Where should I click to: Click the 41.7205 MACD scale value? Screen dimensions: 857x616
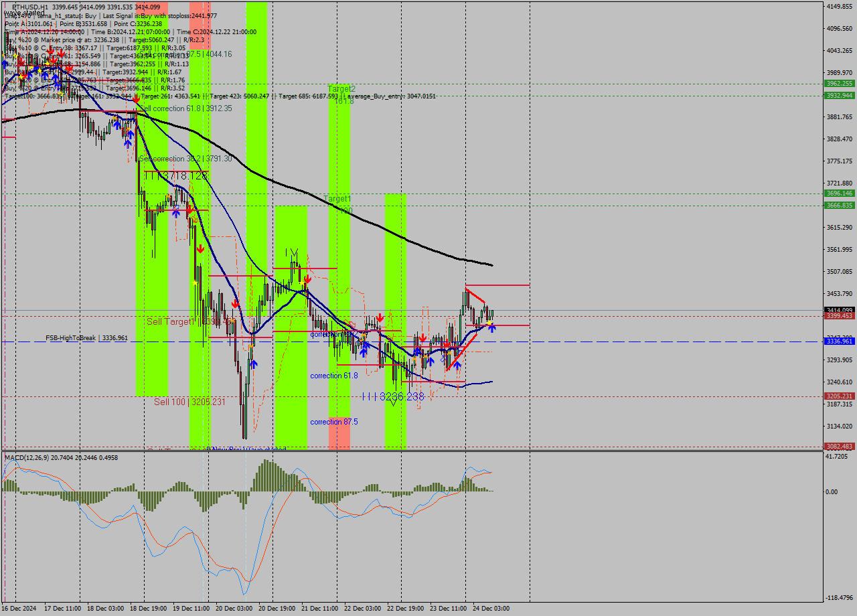point(838,457)
